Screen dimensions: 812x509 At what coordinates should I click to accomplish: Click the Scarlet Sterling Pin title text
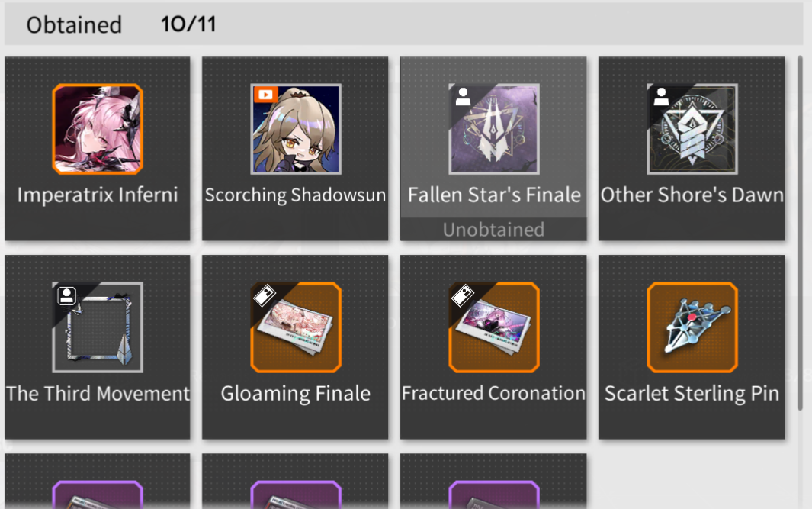coord(692,394)
